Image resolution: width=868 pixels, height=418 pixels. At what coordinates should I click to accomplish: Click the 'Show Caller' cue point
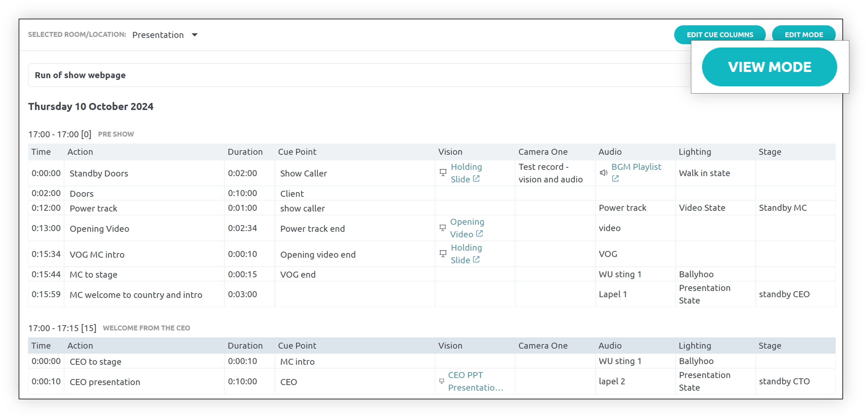(x=303, y=173)
